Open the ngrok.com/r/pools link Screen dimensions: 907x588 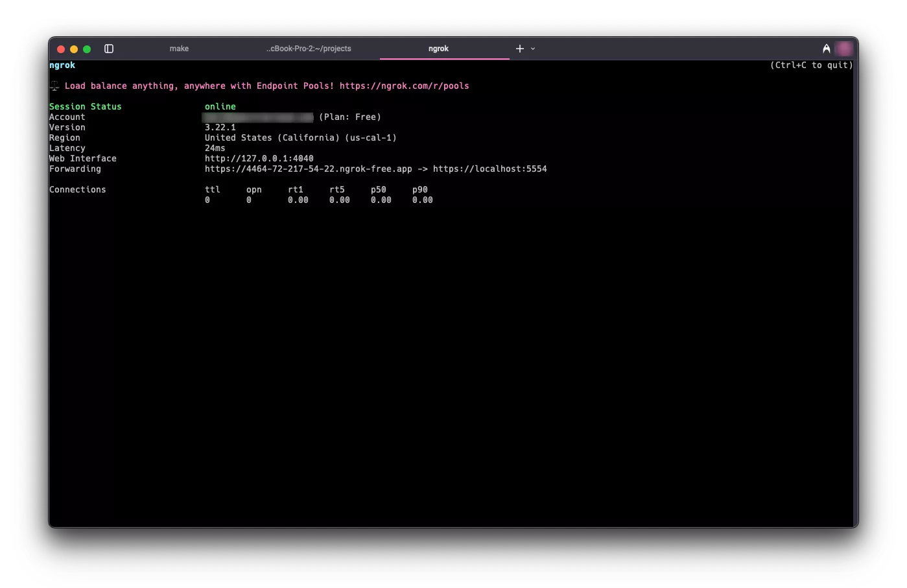click(404, 86)
